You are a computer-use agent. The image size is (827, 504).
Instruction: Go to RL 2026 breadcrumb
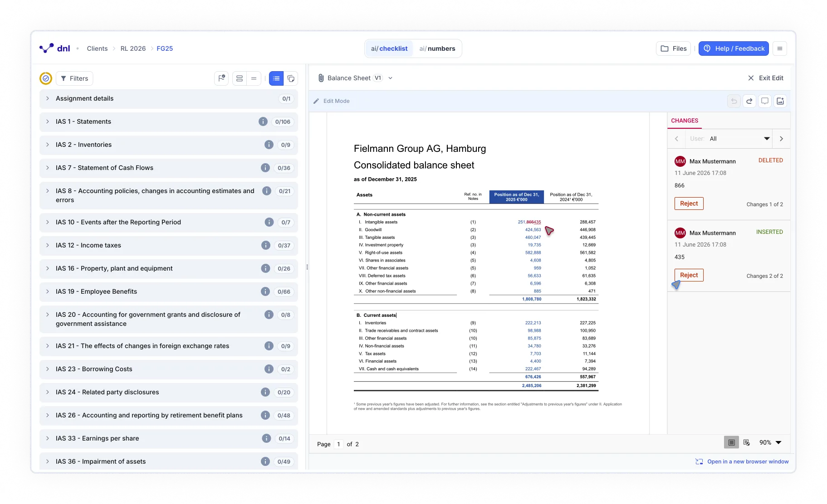coord(133,48)
